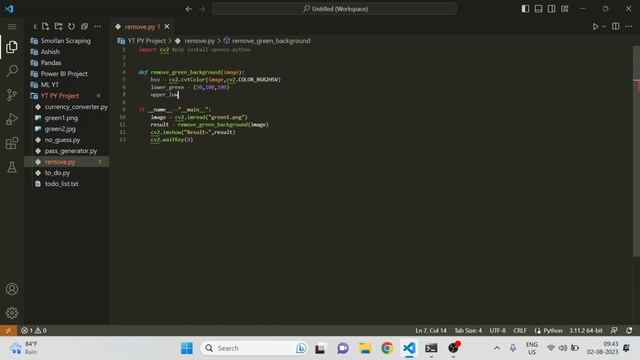640x360 pixels.
Task: Open the Extensions view
Action: pyautogui.click(x=12, y=143)
